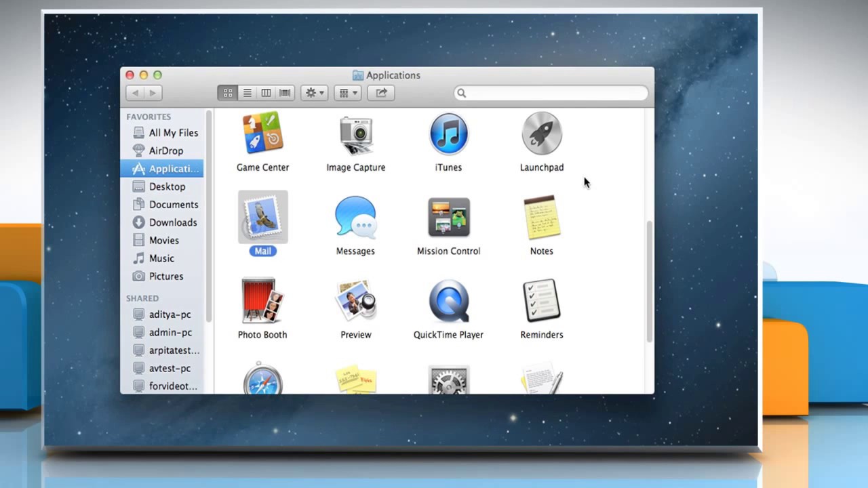Select the Messages app icon
Image resolution: width=868 pixels, height=488 pixels.
[x=355, y=218]
